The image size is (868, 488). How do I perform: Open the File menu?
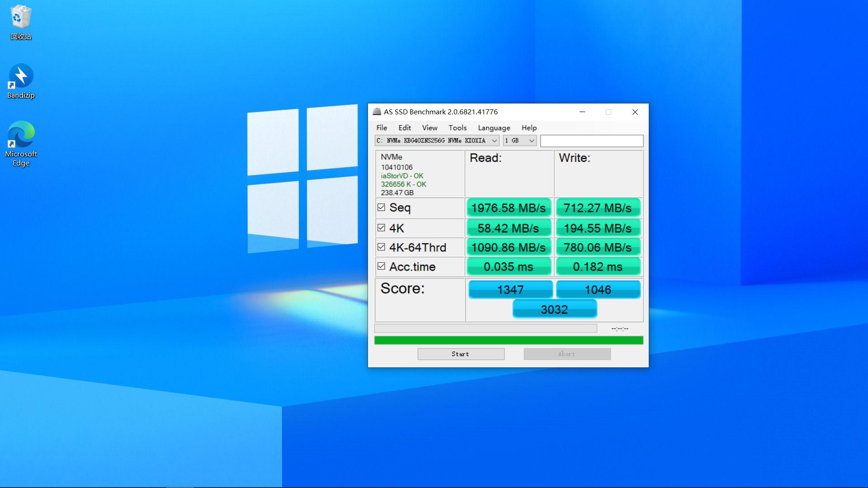click(382, 128)
